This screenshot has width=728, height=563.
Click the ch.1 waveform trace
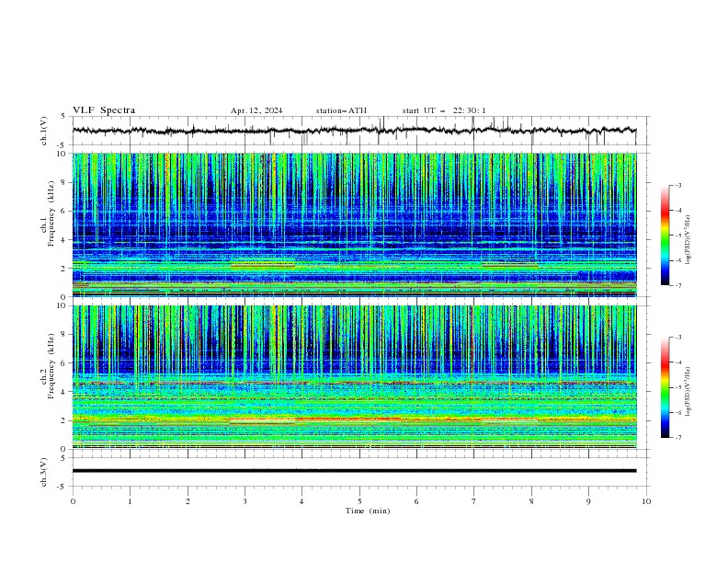click(x=354, y=131)
